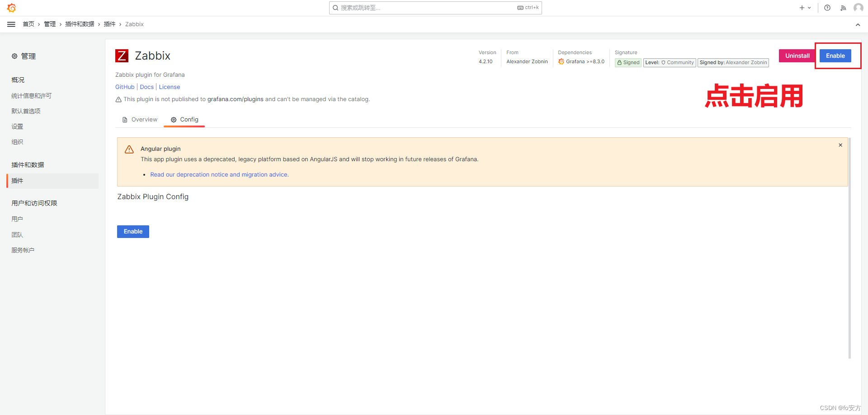Click the Signed by Alexander Zobnin badge

(x=733, y=63)
